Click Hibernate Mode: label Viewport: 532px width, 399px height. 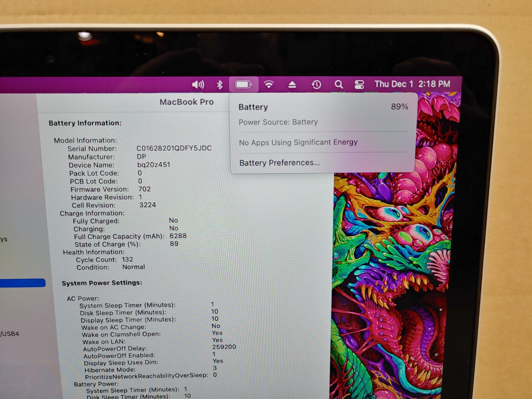pyautogui.click(x=110, y=370)
